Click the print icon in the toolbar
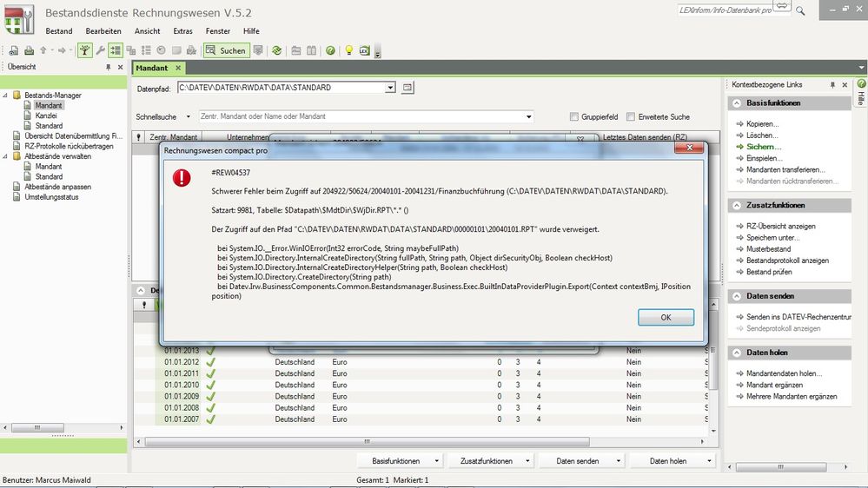Screen dimensions: 868x488 pos(29,50)
